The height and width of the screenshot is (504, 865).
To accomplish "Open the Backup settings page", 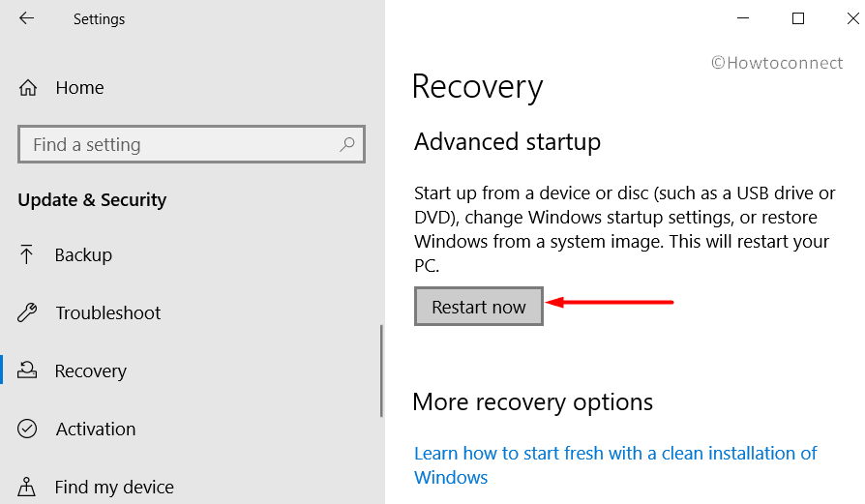I will 83,254.
